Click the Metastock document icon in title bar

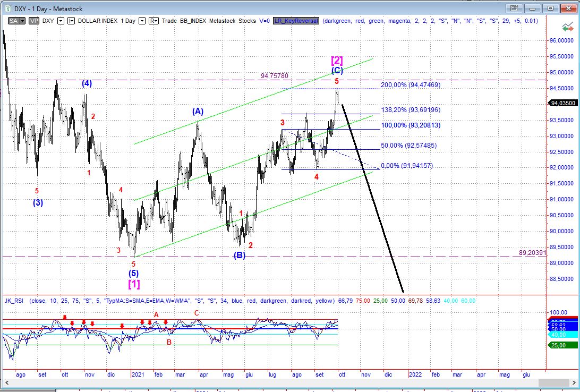pyautogui.click(x=7, y=8)
